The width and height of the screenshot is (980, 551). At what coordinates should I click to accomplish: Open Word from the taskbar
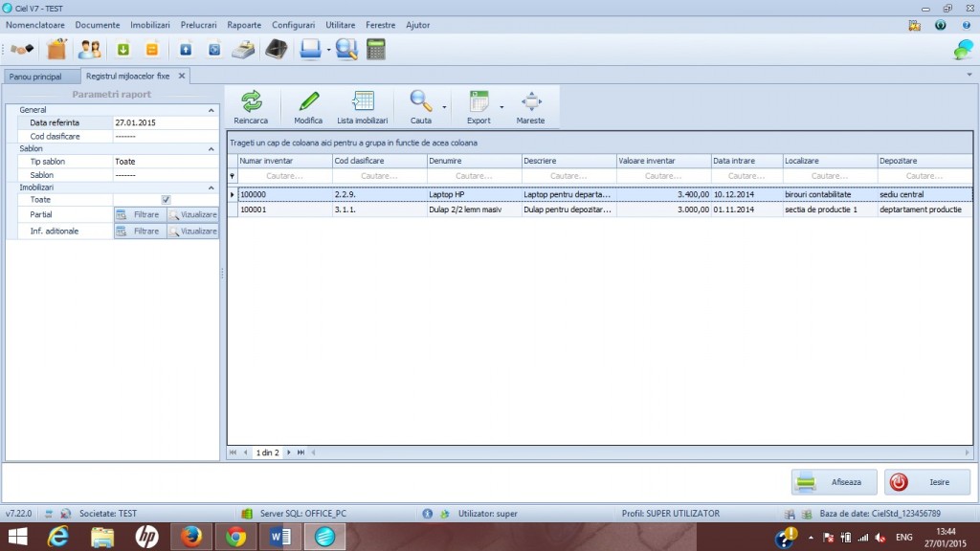[x=280, y=537]
